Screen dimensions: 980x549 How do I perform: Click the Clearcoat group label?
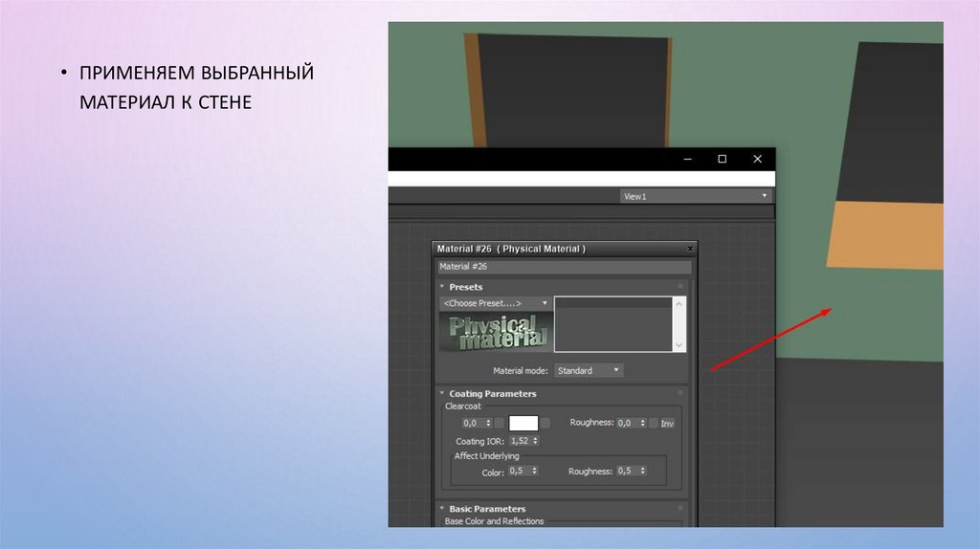point(463,406)
